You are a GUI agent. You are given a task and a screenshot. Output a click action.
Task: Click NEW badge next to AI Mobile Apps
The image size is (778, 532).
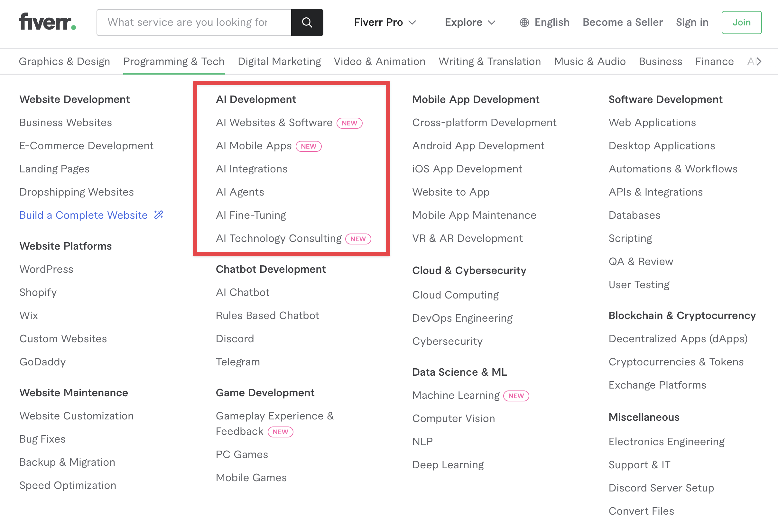coord(308,146)
